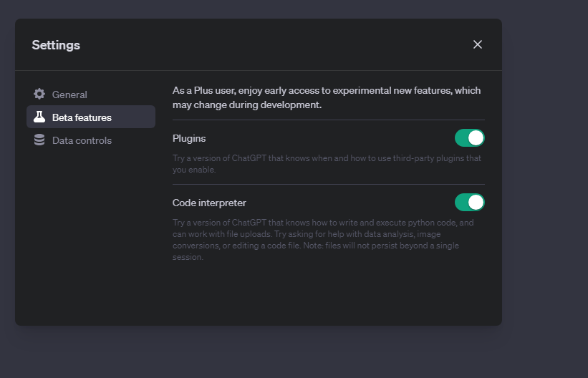Viewport: 588px width, 378px height.
Task: Select the Beta features section label
Action: pos(82,117)
